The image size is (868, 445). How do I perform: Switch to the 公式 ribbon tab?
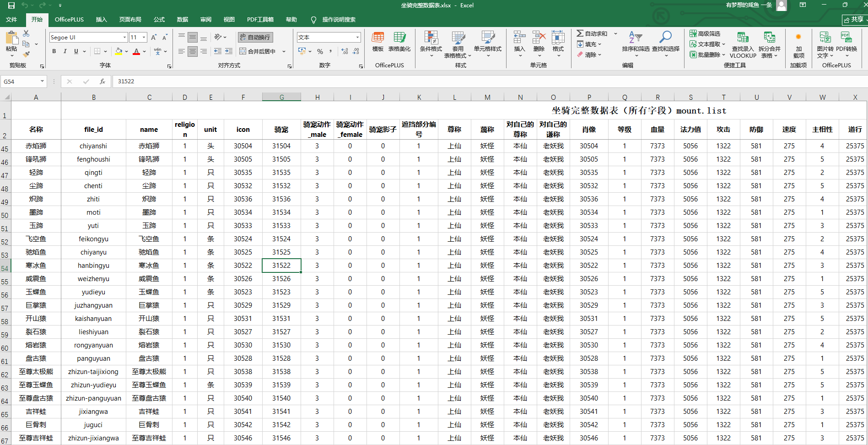(159, 19)
